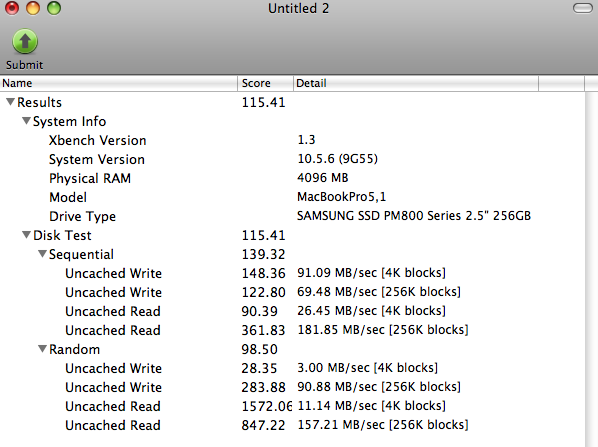The height and width of the screenshot is (447, 598).
Task: Sort by the Name column header
Action: (119, 83)
